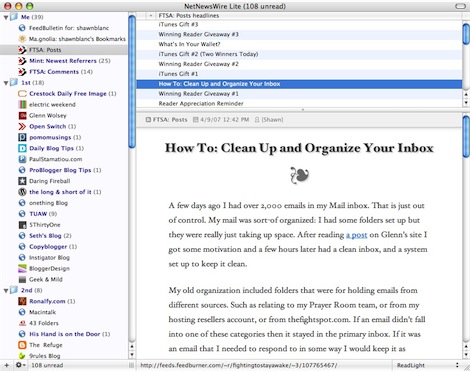Viewport: 470px width, 371px height.
Task: Click the FTSA: Comments feed icon
Action: [x=22, y=72]
